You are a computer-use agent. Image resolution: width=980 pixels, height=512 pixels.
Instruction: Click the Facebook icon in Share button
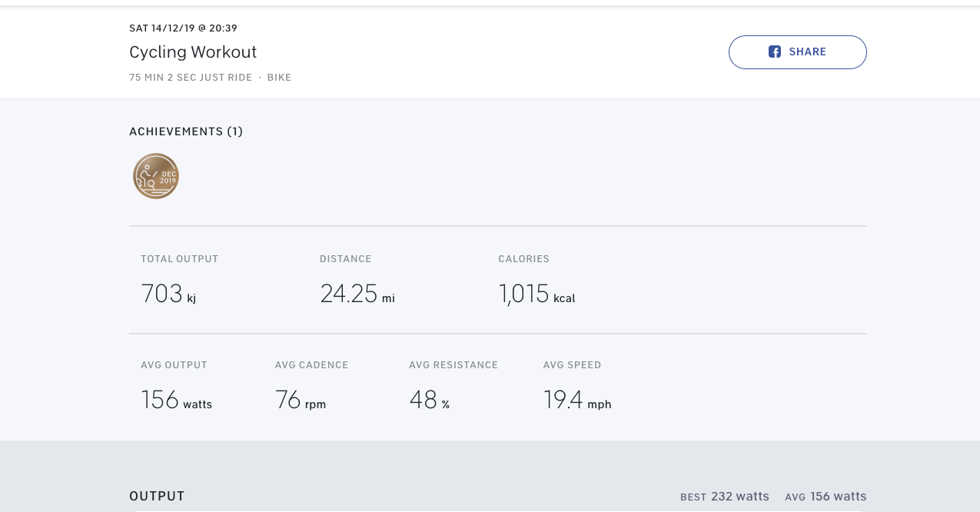tap(775, 52)
